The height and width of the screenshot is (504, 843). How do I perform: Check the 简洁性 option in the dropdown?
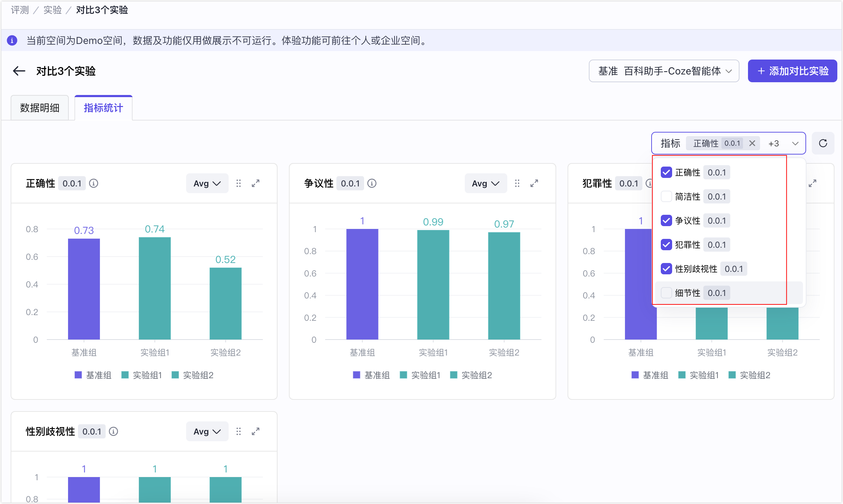(666, 196)
